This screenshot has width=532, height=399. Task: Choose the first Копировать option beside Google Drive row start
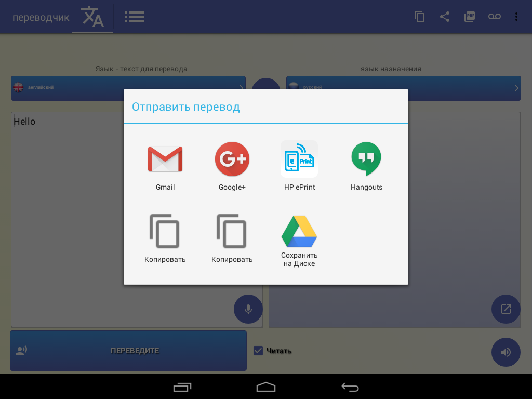165,239
